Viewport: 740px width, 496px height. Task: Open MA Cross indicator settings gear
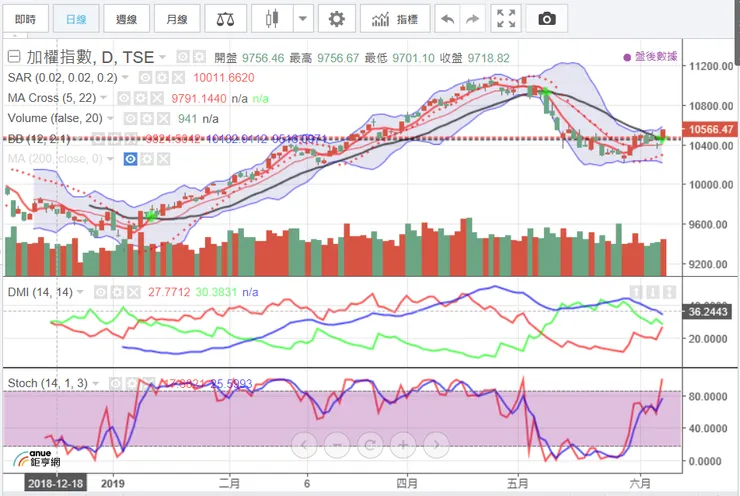pos(141,98)
